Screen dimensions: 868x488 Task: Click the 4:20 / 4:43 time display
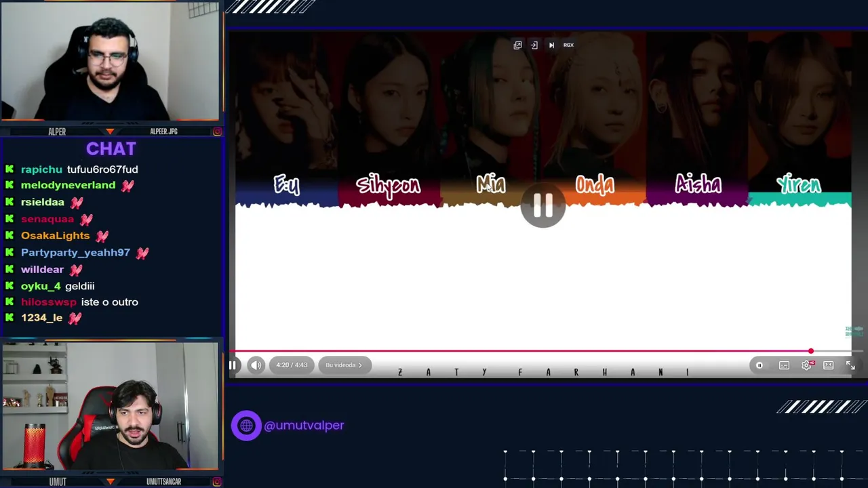coord(292,365)
